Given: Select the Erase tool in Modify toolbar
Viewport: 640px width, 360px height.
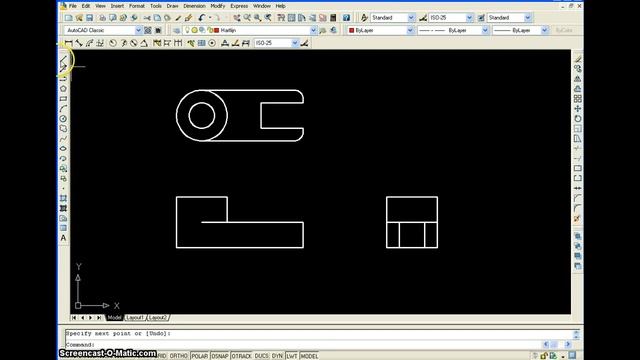Looking at the screenshot, I should tap(578, 59).
